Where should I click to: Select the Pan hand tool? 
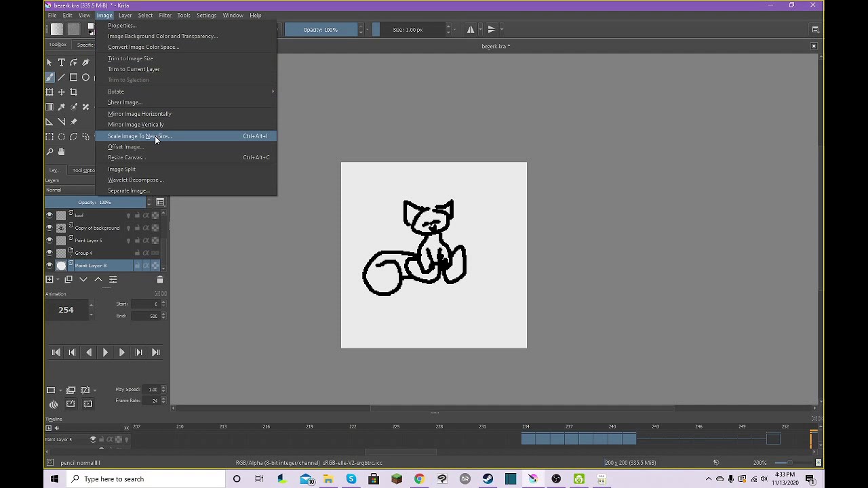point(61,152)
